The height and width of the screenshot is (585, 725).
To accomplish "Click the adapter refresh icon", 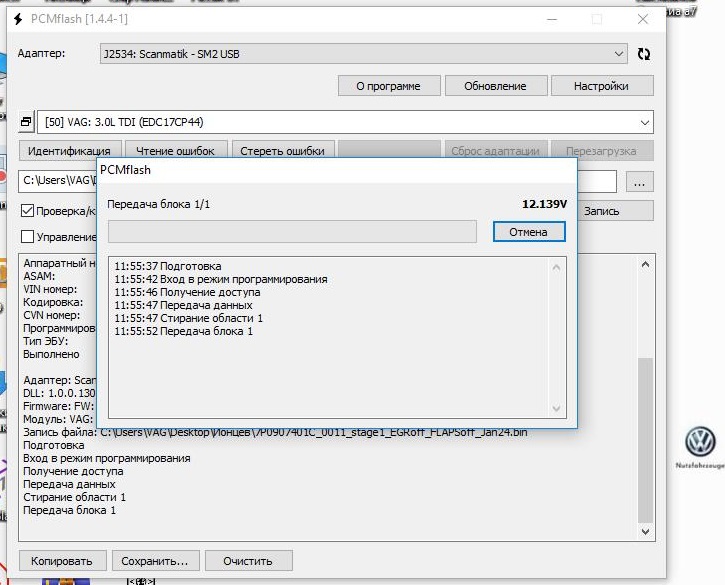I will 644,54.
